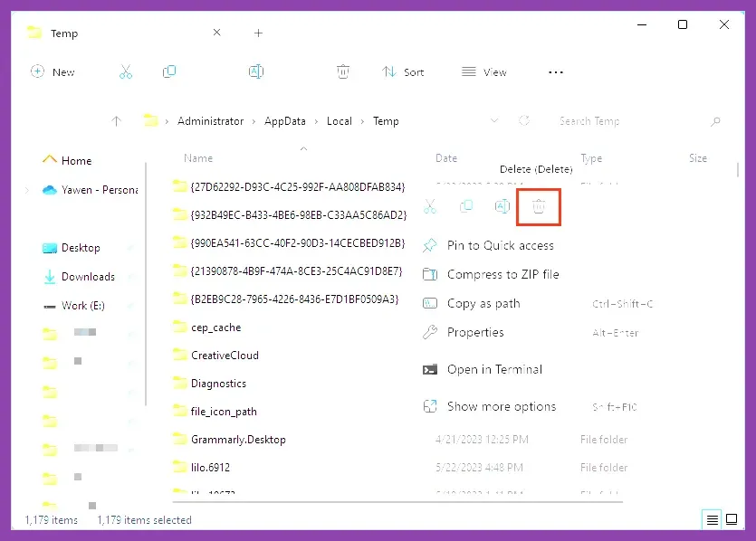The width and height of the screenshot is (756, 541).
Task: Click the Properties wrench icon
Action: click(x=429, y=332)
